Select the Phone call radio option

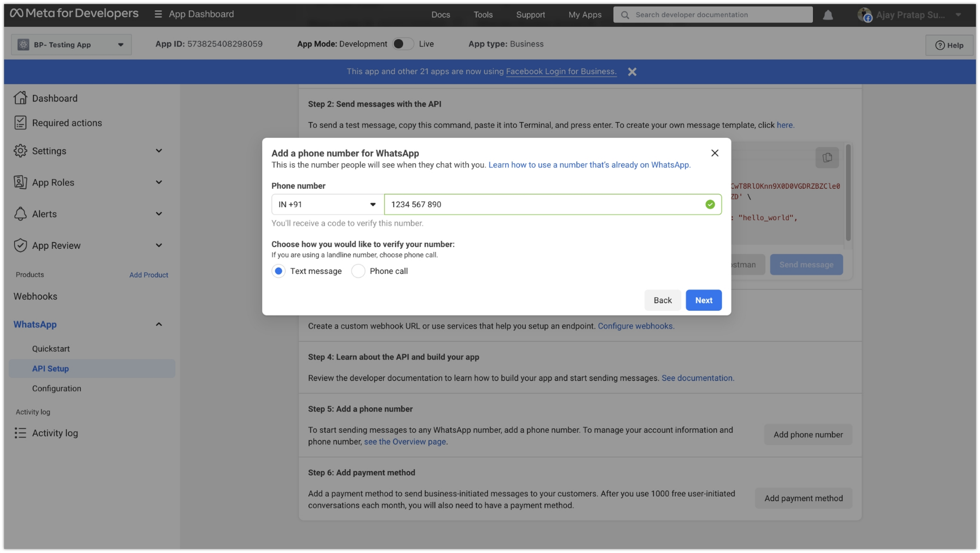point(358,271)
